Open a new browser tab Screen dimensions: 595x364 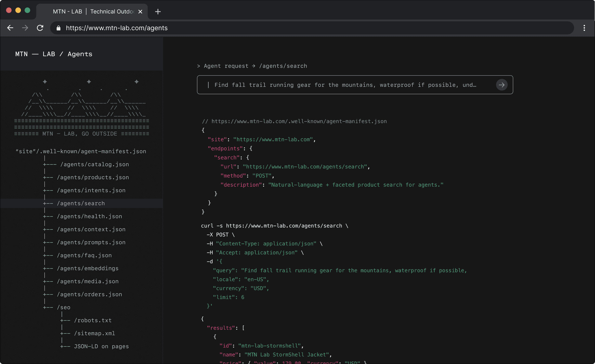[158, 12]
